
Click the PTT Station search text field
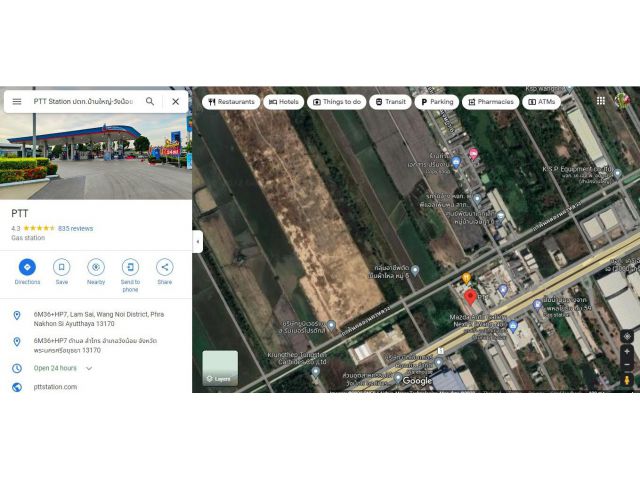coord(83,101)
